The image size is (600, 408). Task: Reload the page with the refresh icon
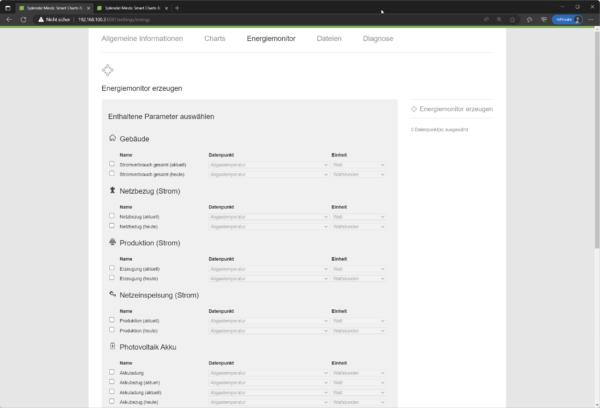point(23,20)
